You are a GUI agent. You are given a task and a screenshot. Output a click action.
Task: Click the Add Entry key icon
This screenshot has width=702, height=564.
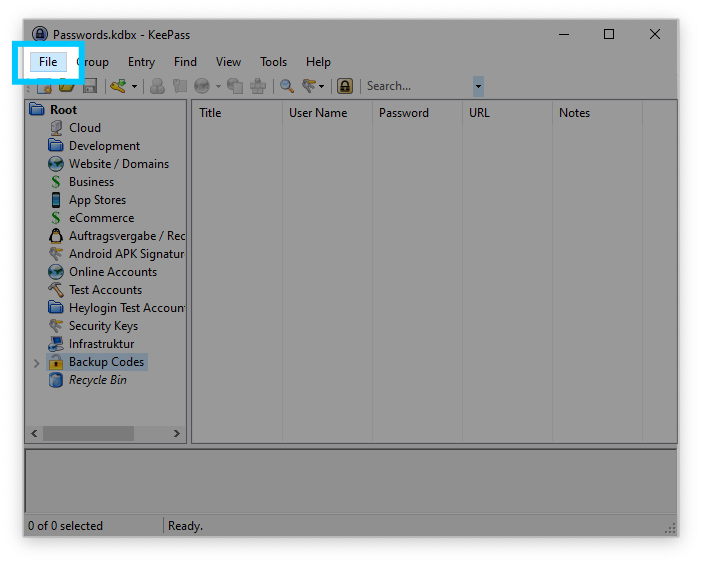tap(118, 85)
